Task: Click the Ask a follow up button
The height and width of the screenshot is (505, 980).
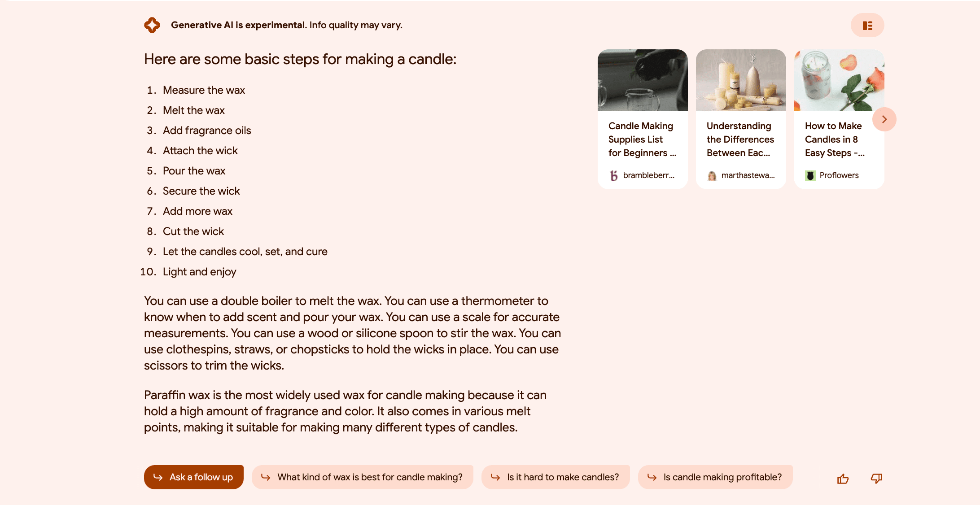Action: tap(193, 477)
